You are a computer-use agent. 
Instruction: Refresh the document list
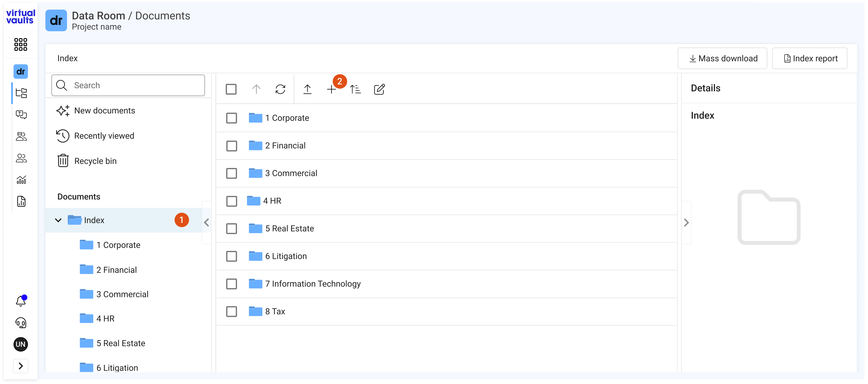[x=280, y=89]
